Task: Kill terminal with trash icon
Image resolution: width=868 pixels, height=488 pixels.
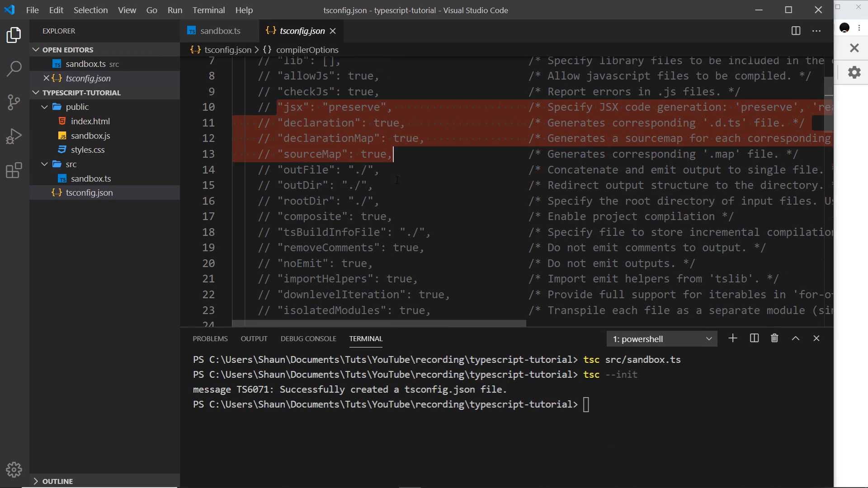Action: click(774, 338)
